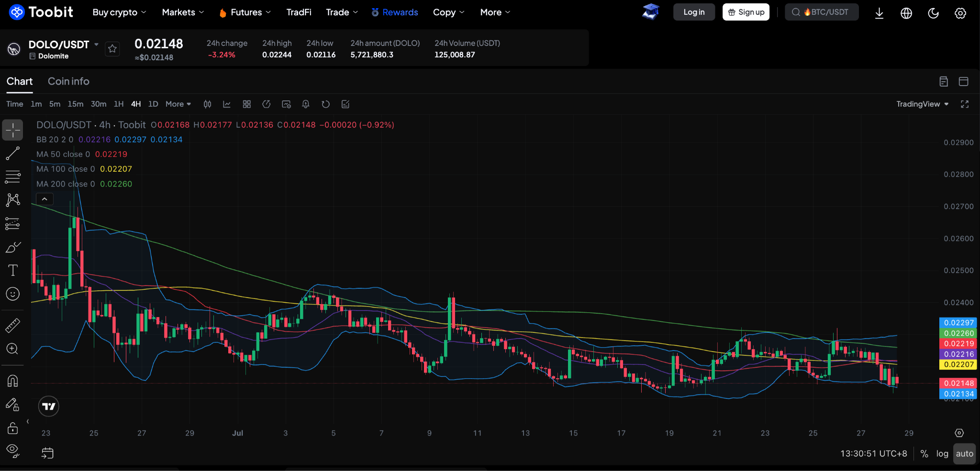Select the brush drawing tool
Image resolution: width=980 pixels, height=471 pixels.
(12, 247)
